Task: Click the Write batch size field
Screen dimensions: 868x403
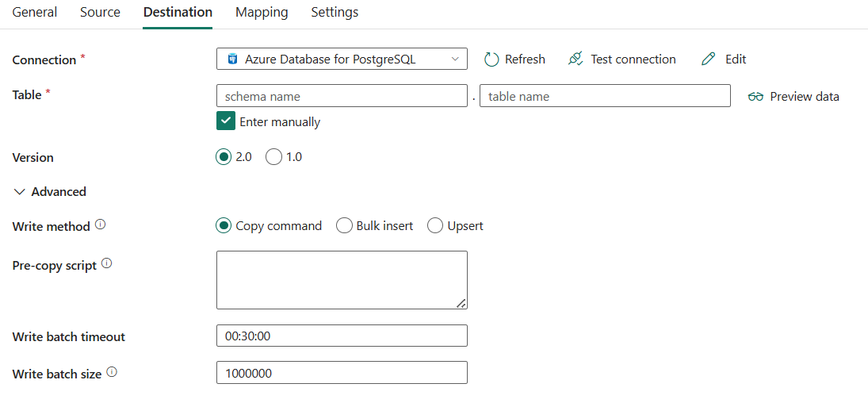Action: pyautogui.click(x=342, y=373)
